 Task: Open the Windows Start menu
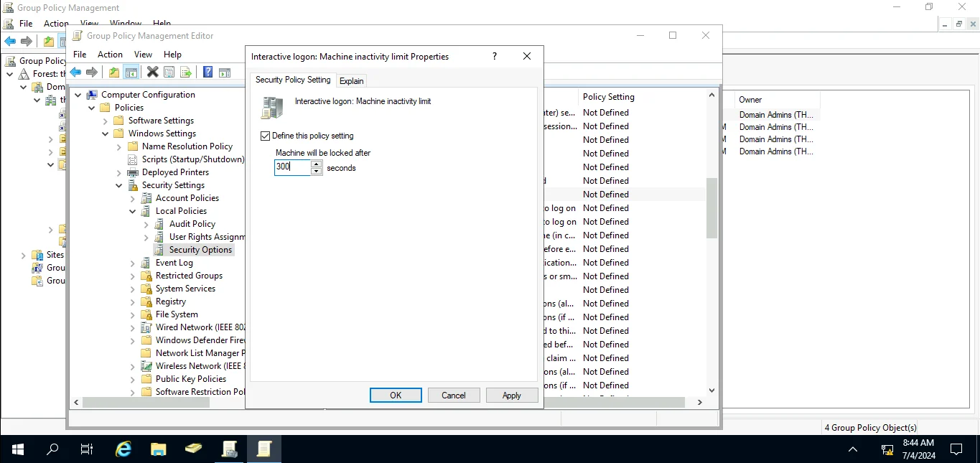pyautogui.click(x=17, y=449)
